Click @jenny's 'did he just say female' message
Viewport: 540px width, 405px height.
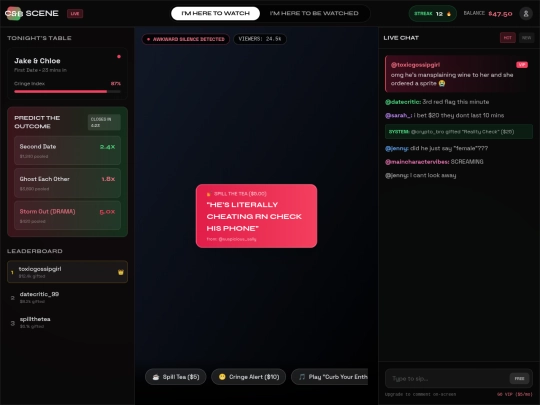436,148
